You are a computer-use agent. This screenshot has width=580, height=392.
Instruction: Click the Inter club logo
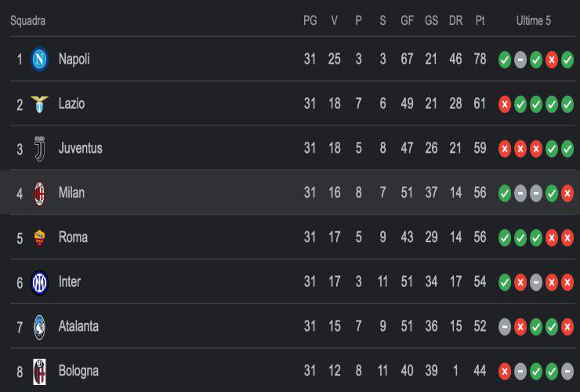(x=39, y=282)
